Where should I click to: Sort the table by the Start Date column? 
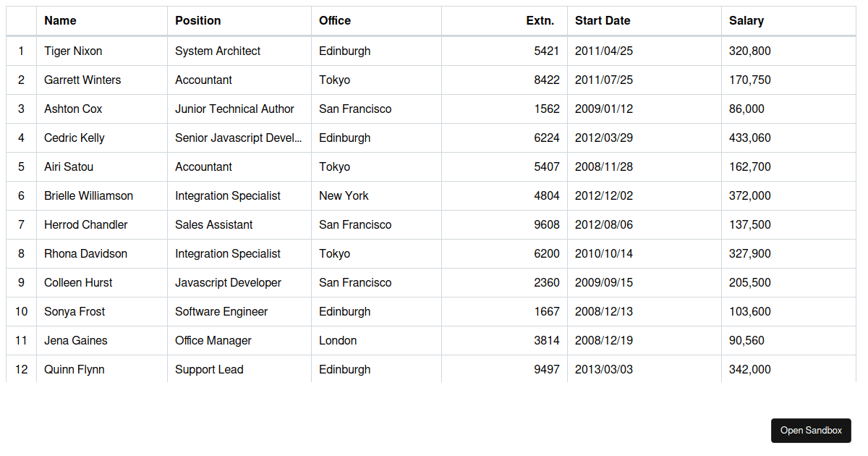[603, 21]
